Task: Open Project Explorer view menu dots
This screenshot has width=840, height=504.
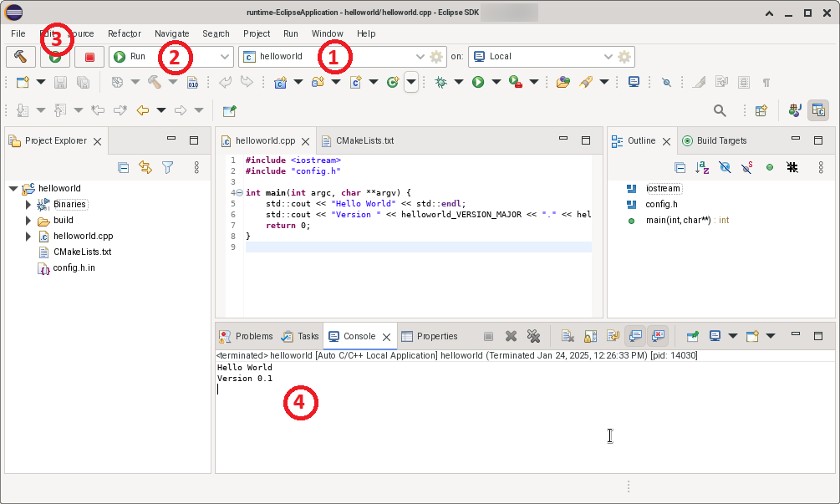Action: click(196, 168)
